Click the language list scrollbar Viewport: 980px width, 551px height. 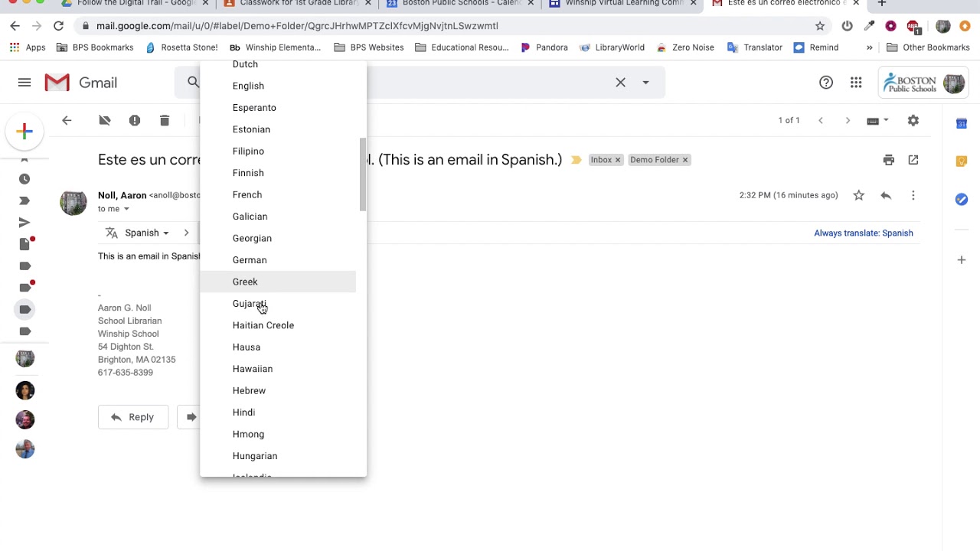coord(362,174)
